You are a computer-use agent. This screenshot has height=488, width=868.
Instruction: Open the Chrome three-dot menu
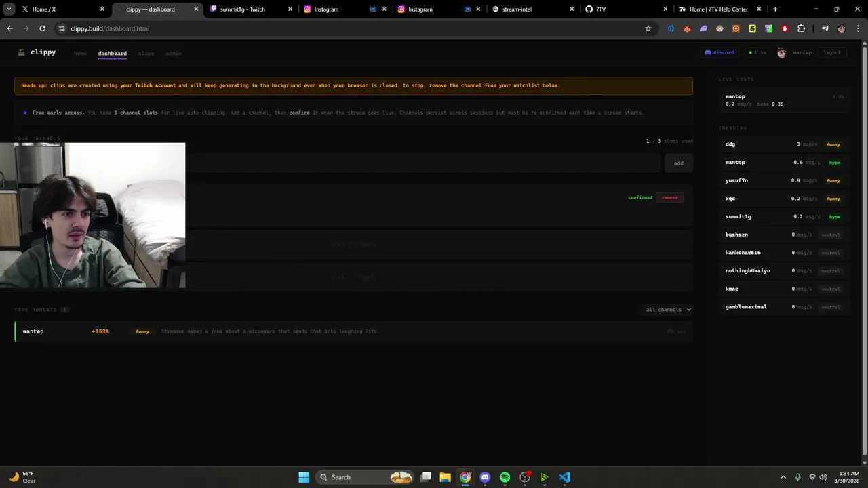[x=858, y=28]
